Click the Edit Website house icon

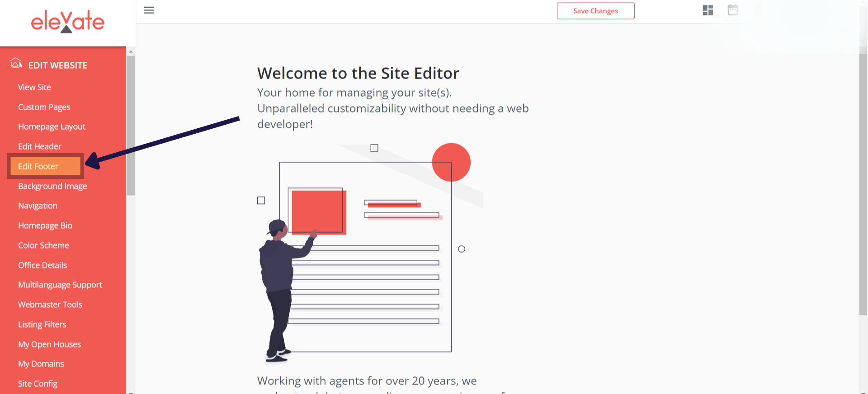[x=16, y=63]
